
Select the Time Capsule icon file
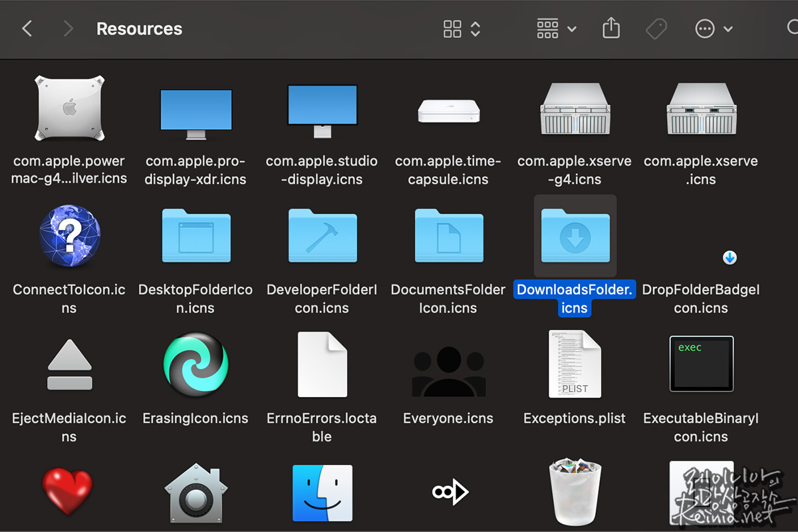click(449, 110)
